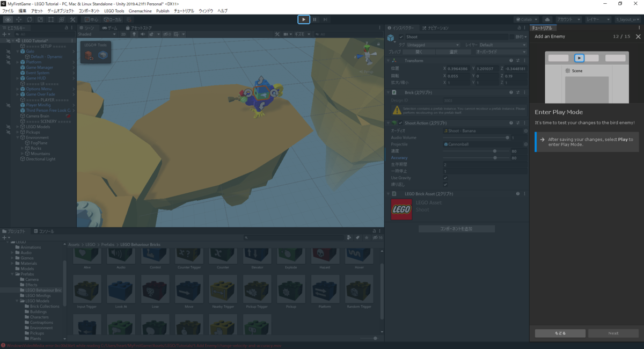Switch to the アセットストア tab
Image resolution: width=644 pixels, height=349 pixels.
pos(138,27)
